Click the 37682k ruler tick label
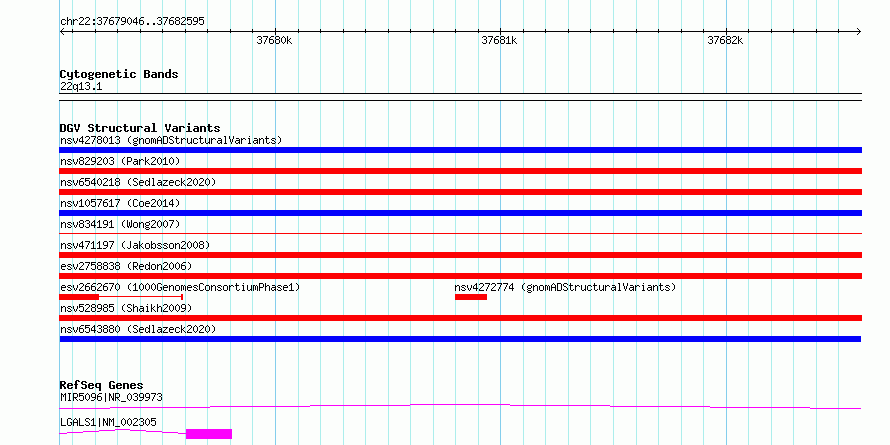 coord(725,40)
